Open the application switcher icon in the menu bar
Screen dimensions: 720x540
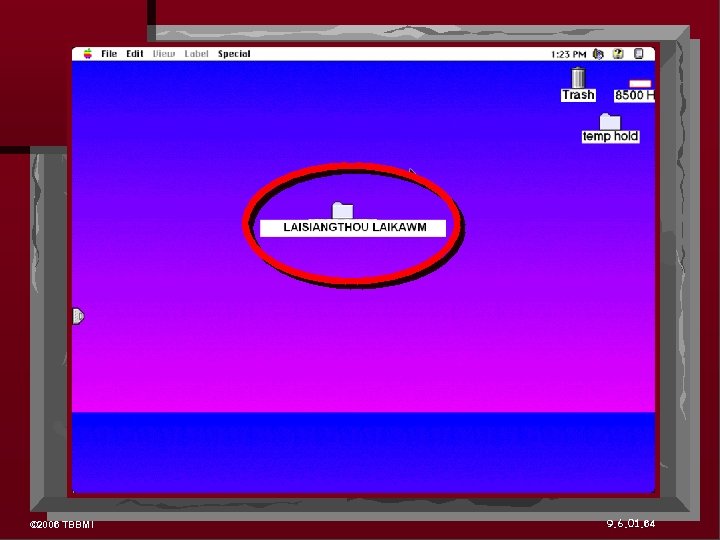click(598, 54)
